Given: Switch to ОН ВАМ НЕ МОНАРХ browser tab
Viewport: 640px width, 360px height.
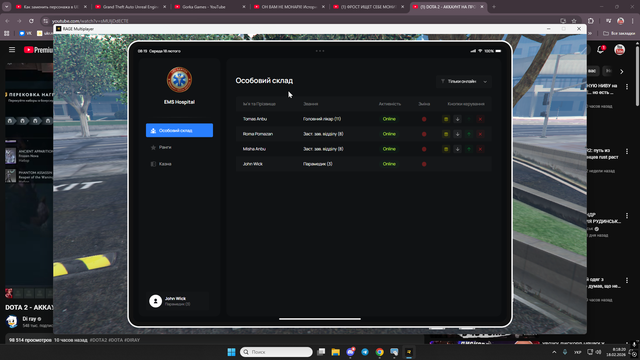Looking at the screenshot, I should click(x=289, y=7).
